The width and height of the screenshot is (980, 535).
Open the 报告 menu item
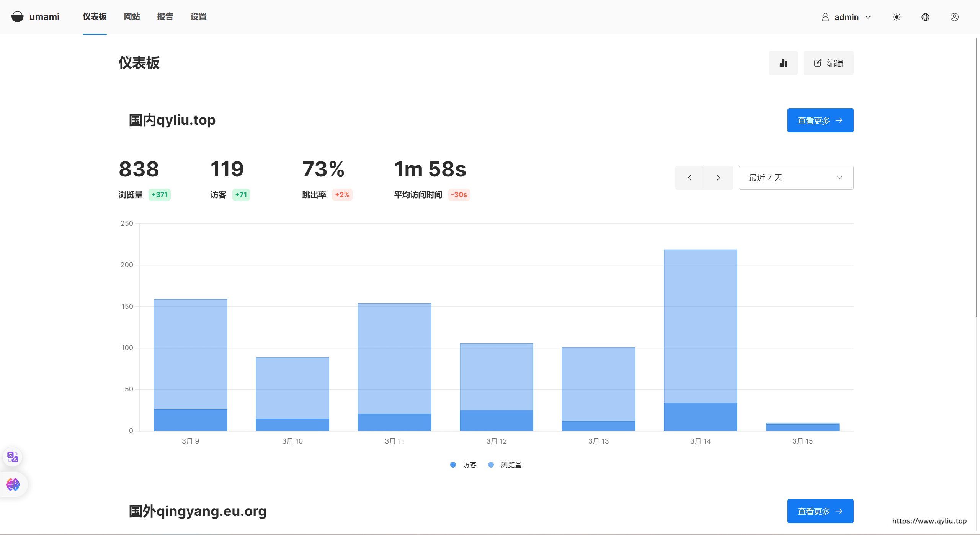tap(165, 17)
